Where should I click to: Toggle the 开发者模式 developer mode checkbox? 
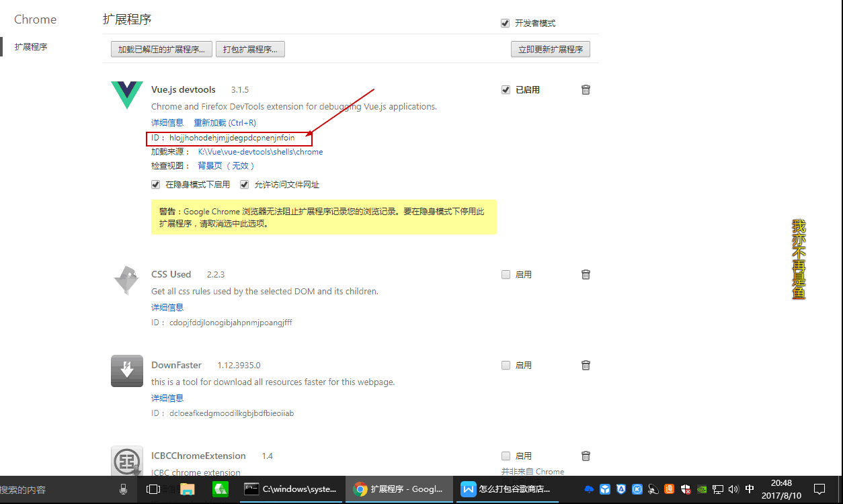coord(505,24)
